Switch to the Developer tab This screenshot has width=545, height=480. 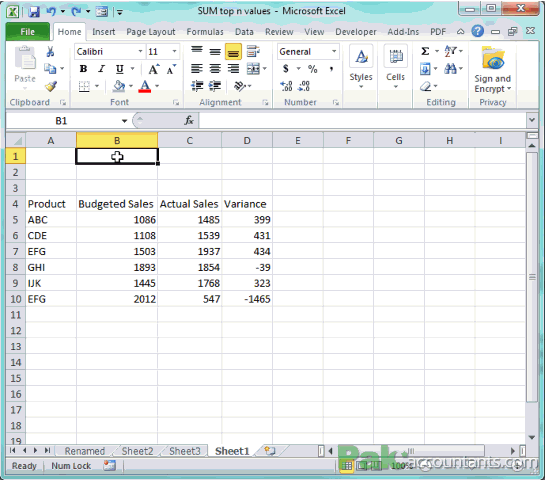356,32
